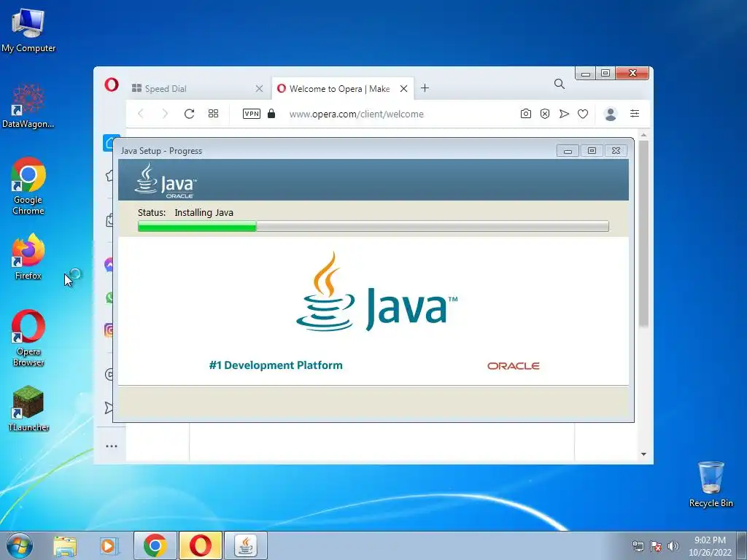
Task: Take a snapshot with camera icon
Action: point(525,113)
